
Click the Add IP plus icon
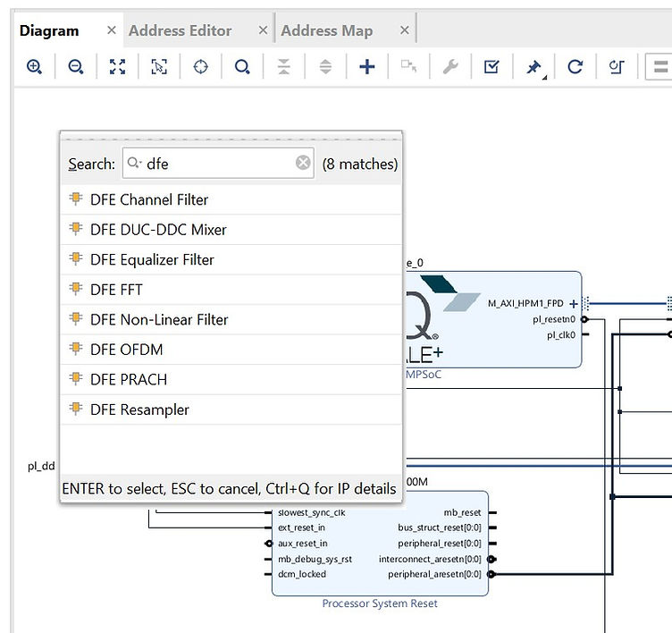(367, 67)
